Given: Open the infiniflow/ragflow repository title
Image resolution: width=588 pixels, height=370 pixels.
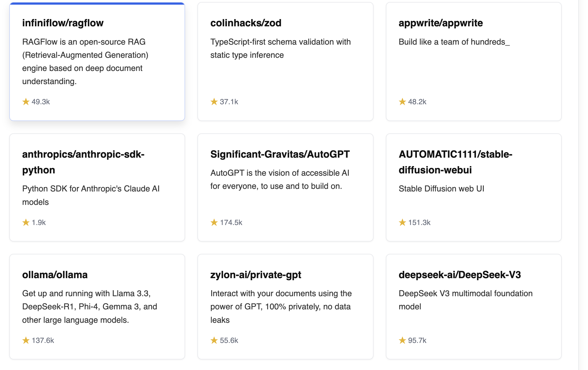Looking at the screenshot, I should 63,23.
